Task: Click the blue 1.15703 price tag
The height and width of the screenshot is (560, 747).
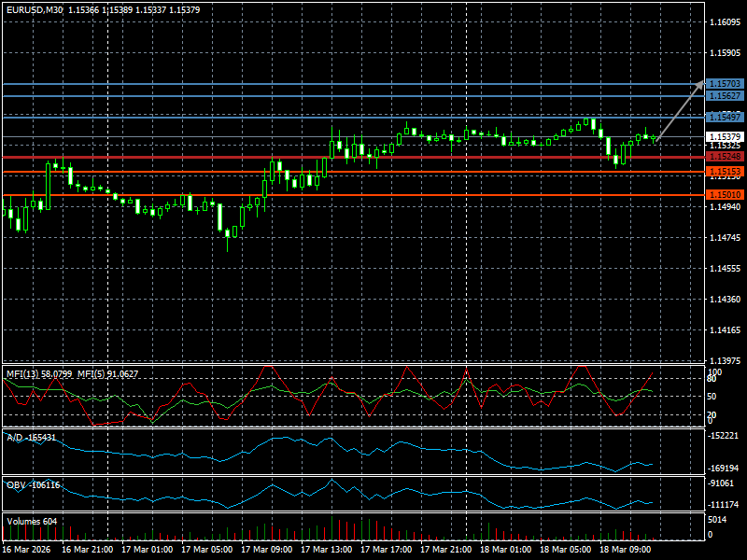Action: (725, 84)
